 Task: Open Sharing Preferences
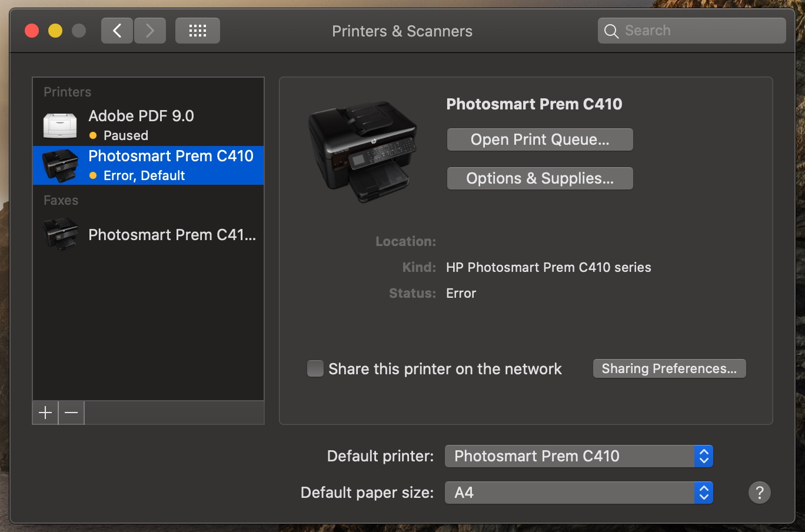click(669, 368)
